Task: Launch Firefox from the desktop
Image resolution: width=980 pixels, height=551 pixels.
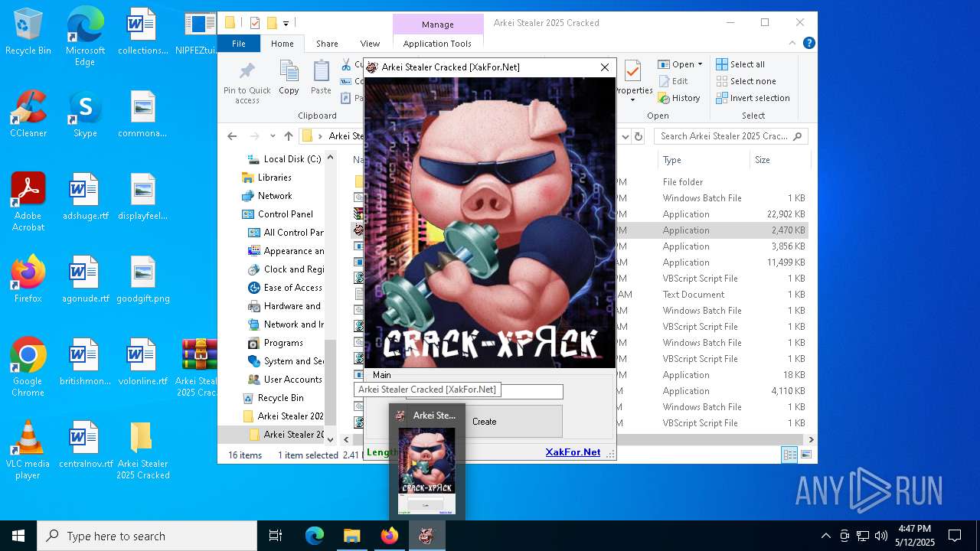Action: click(x=28, y=279)
